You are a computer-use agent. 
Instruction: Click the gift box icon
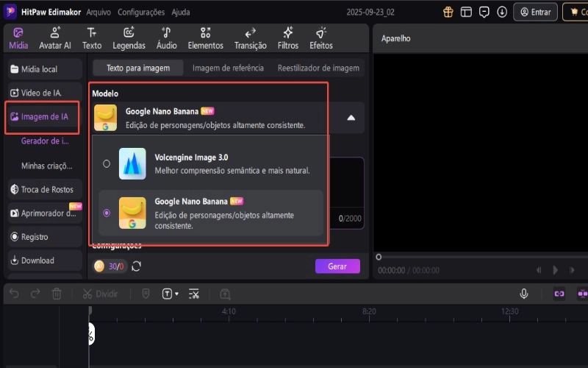click(x=448, y=12)
